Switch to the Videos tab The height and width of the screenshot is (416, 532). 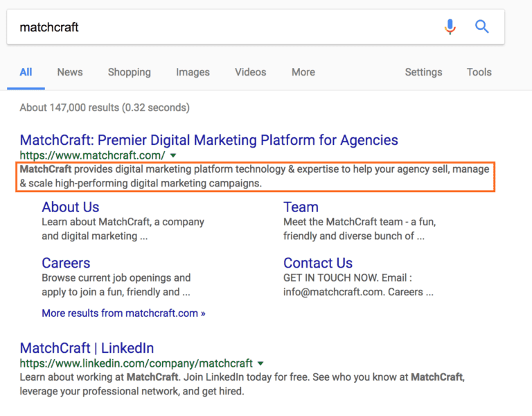[250, 72]
